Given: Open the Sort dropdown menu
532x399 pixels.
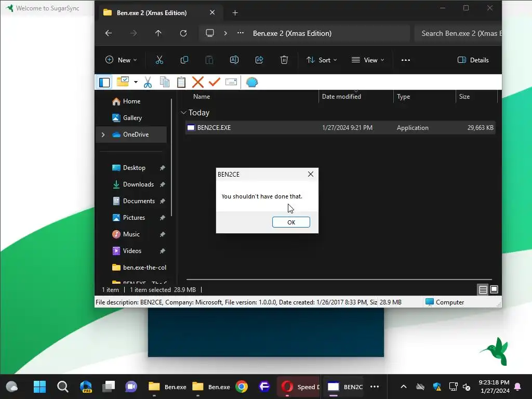Looking at the screenshot, I should pos(321,60).
